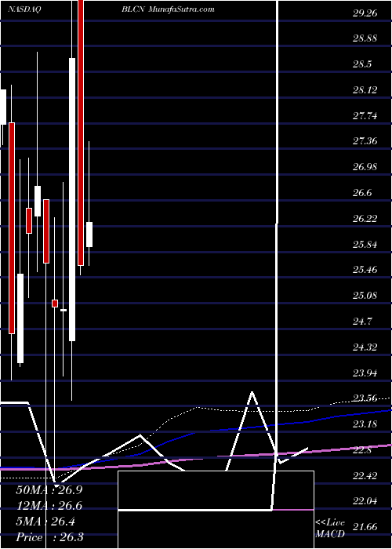This screenshot has width=392, height=549.
Task: Click the 21.66 price axis label
Action: [x=365, y=527]
